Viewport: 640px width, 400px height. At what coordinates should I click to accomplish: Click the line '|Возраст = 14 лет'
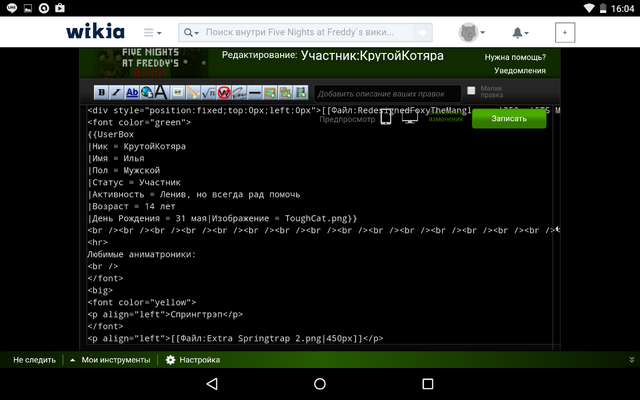tap(131, 207)
